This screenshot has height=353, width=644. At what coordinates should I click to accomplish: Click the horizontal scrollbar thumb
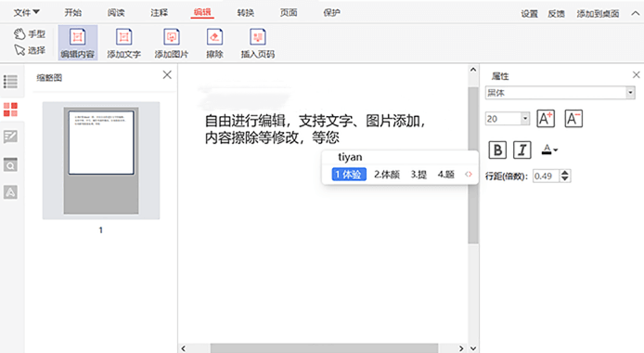[324, 348]
